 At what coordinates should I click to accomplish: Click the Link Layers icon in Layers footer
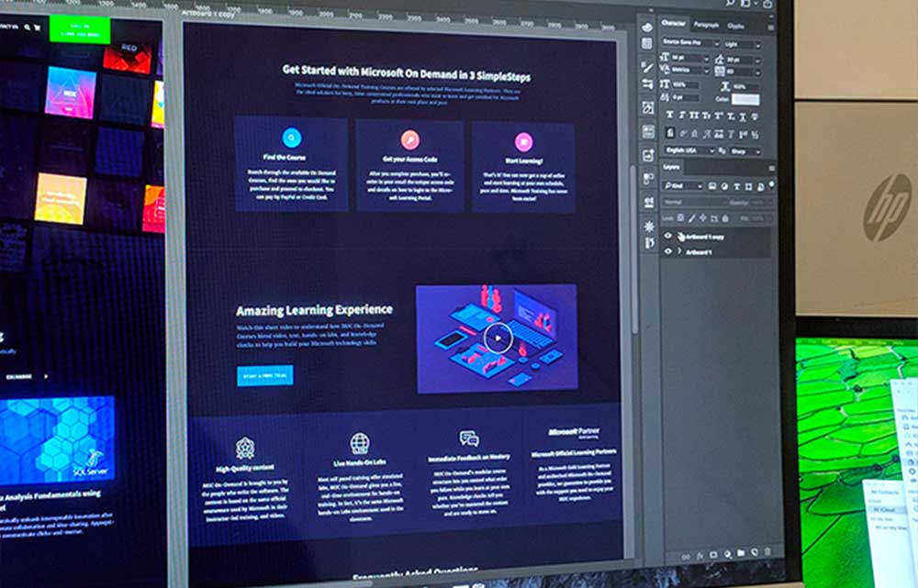[685, 557]
